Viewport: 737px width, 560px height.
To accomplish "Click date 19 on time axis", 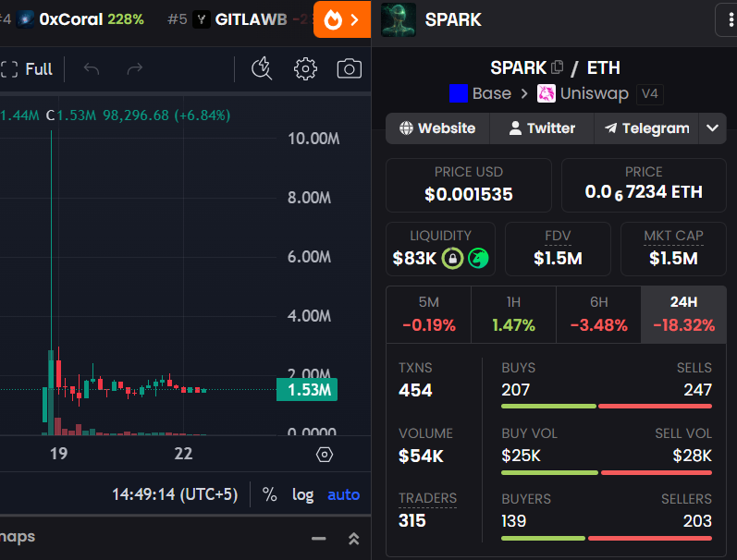I will pos(59,454).
